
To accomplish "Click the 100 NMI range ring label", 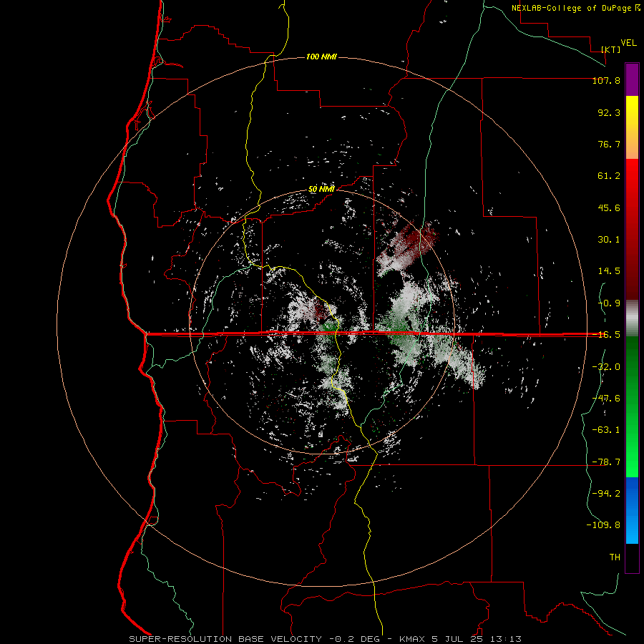I will (x=321, y=57).
